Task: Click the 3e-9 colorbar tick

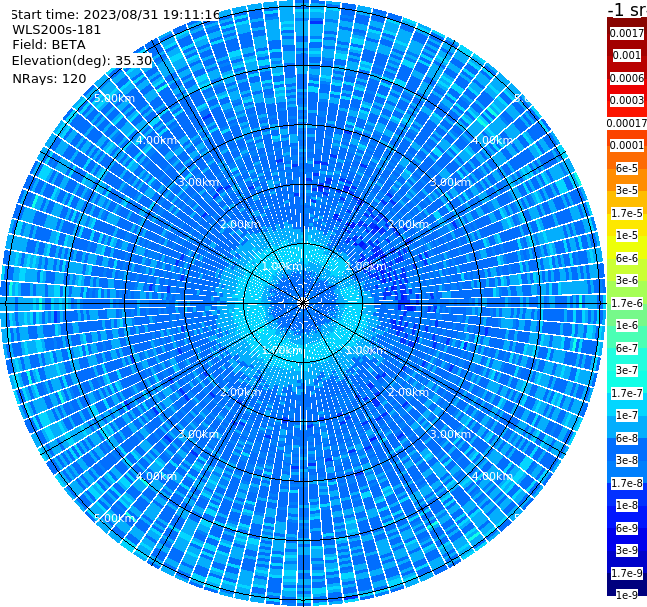Action: coord(627,550)
